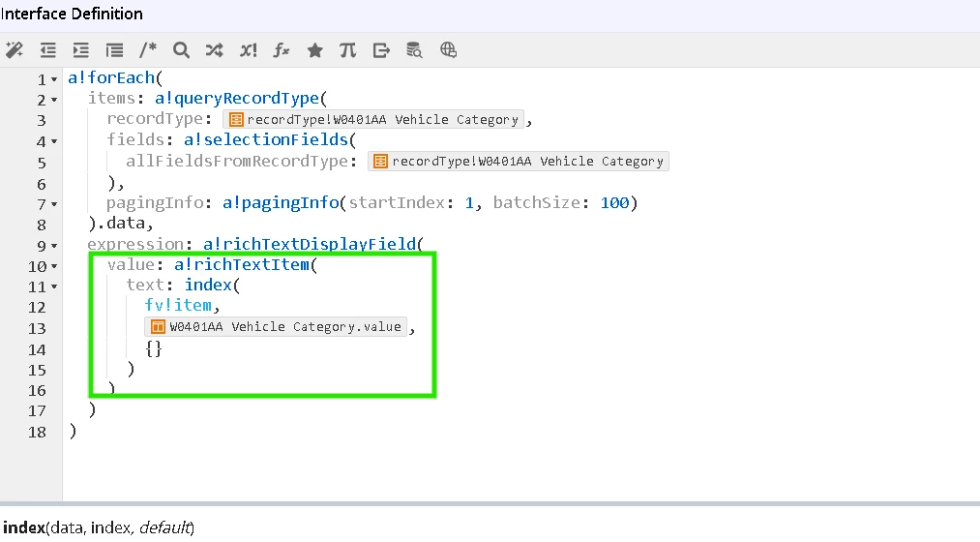Click the crossed-arrows shuffle icon
980x542 pixels.
(215, 50)
